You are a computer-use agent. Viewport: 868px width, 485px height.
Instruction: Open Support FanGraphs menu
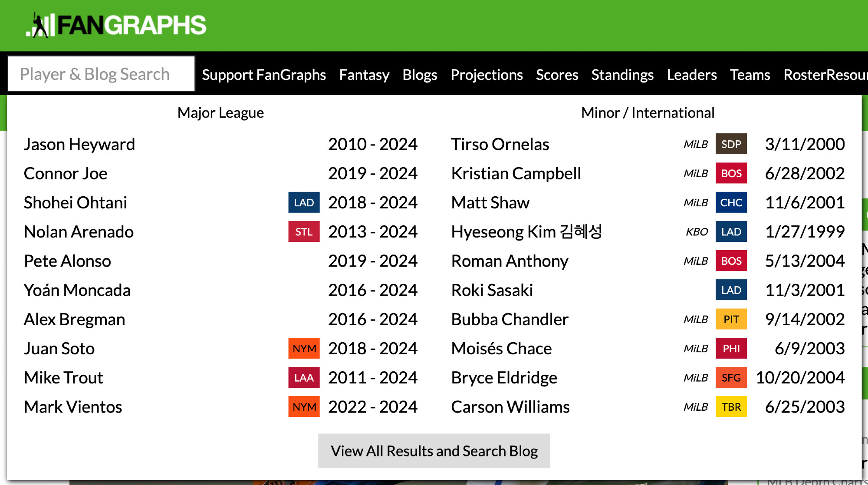click(264, 75)
